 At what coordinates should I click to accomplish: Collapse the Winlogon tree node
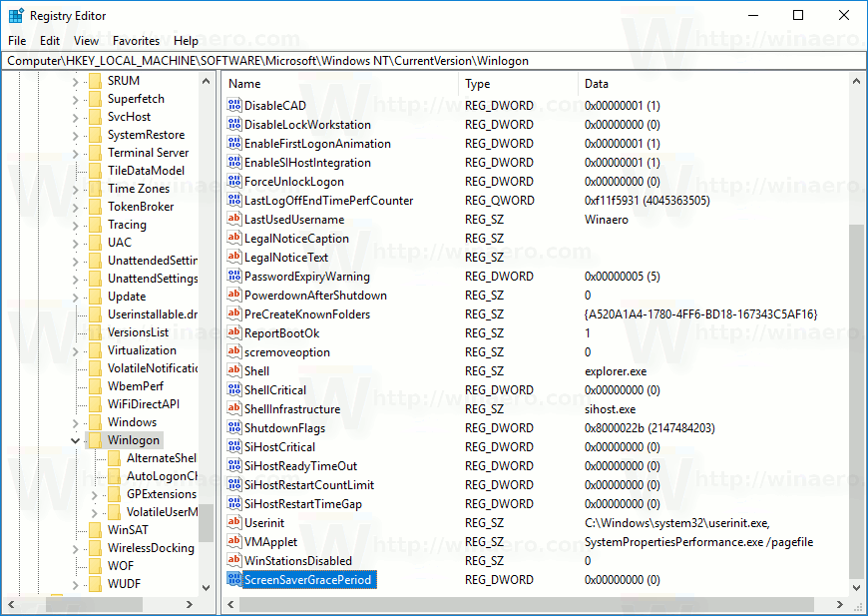click(75, 439)
